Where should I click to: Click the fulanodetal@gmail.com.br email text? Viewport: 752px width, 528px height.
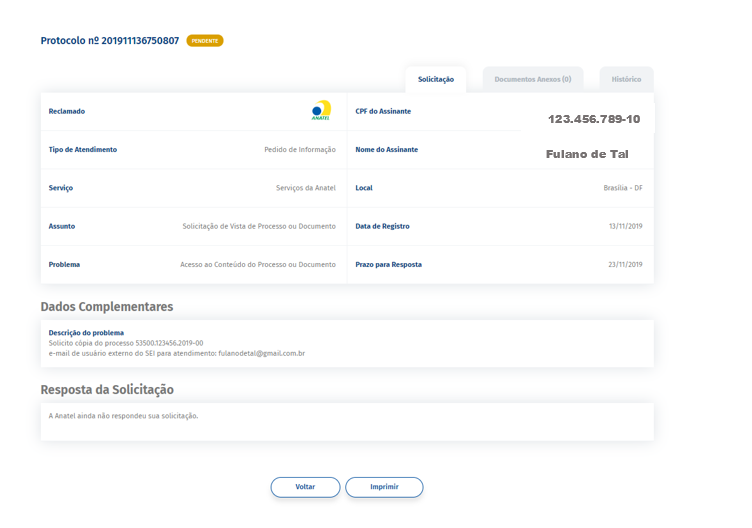[261, 353]
